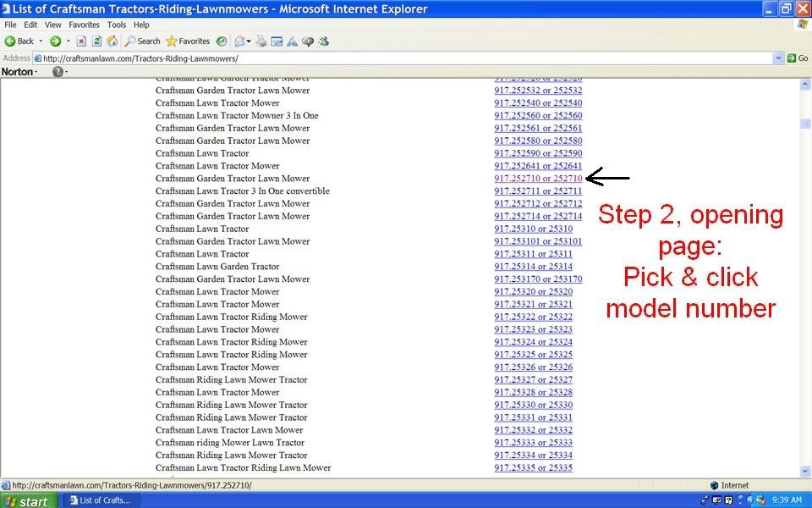
Task: Open the Search pane
Action: (142, 41)
